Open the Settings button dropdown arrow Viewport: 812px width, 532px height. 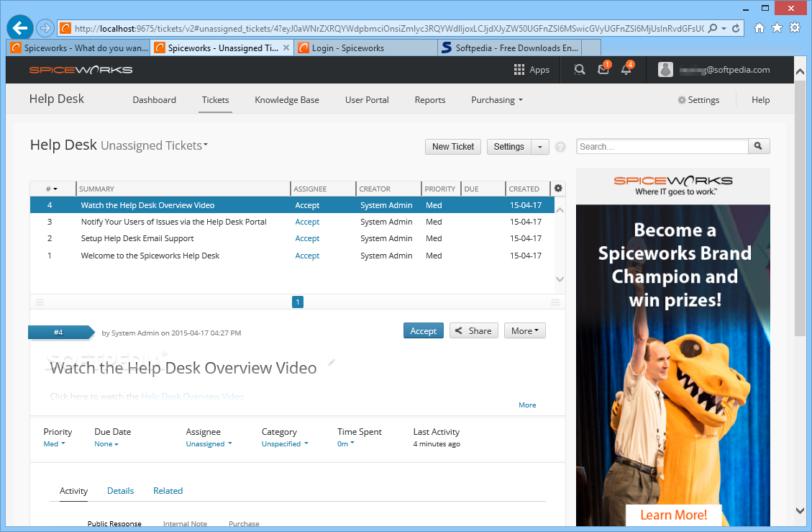tap(540, 147)
